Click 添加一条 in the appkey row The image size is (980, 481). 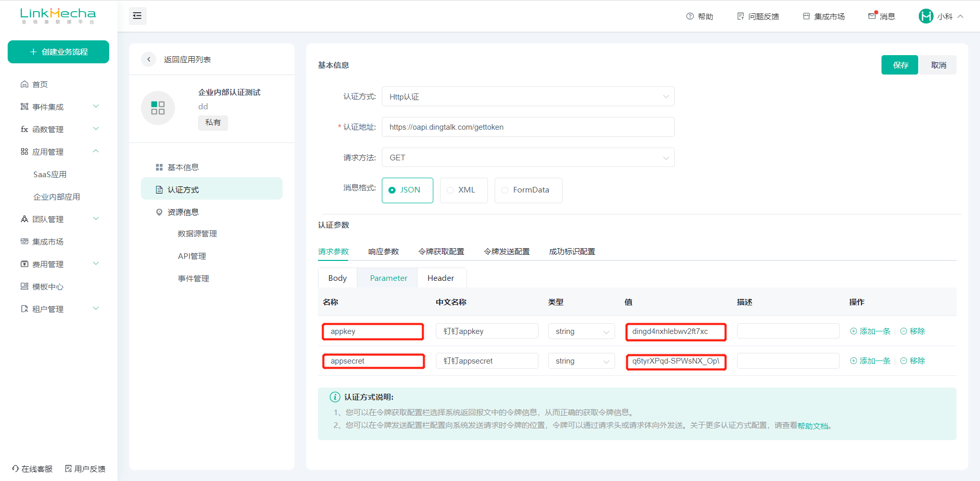click(x=870, y=331)
